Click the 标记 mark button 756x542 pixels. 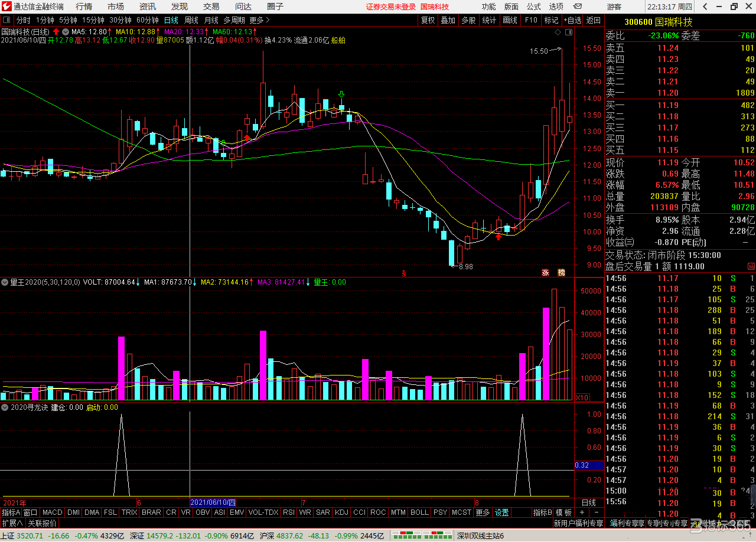coord(550,20)
